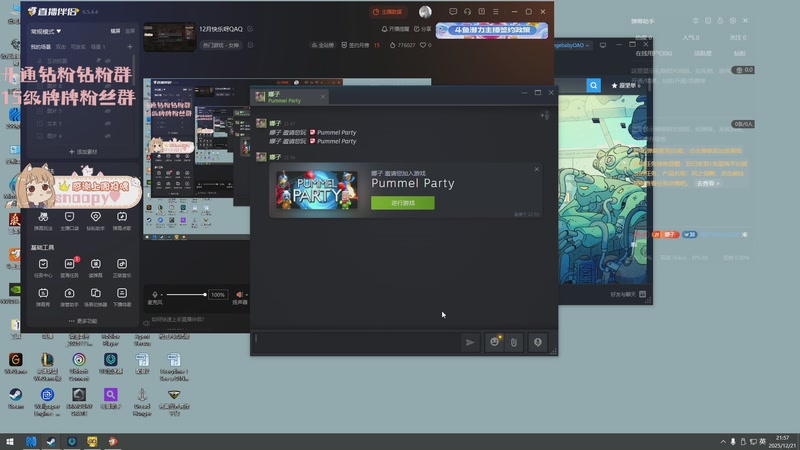
Task: Open 正版音乐 tool
Action: click(x=122, y=268)
